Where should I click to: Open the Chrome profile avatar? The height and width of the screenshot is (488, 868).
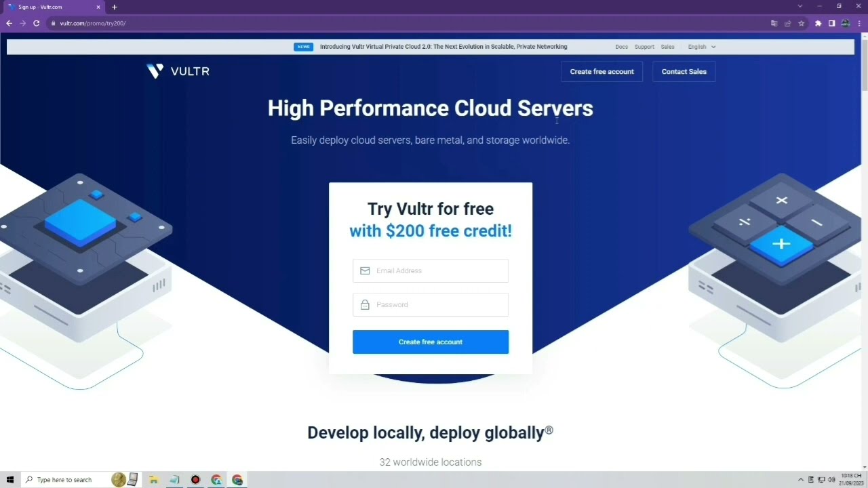(846, 23)
